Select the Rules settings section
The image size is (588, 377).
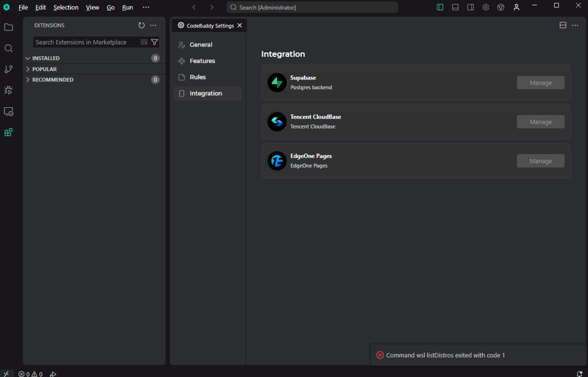208,77
